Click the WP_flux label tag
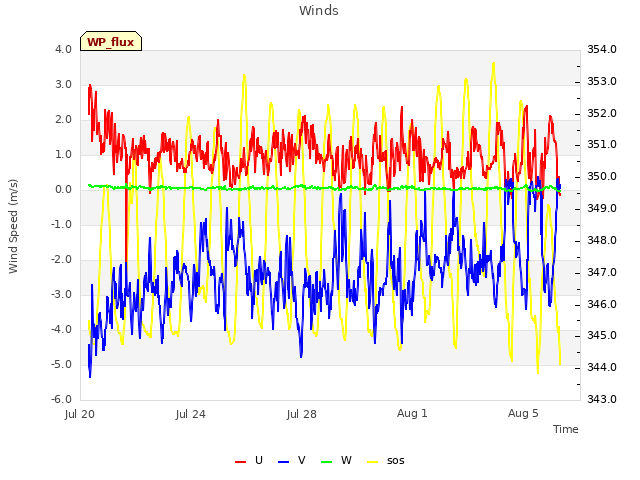The width and height of the screenshot is (640, 480). coord(111,41)
